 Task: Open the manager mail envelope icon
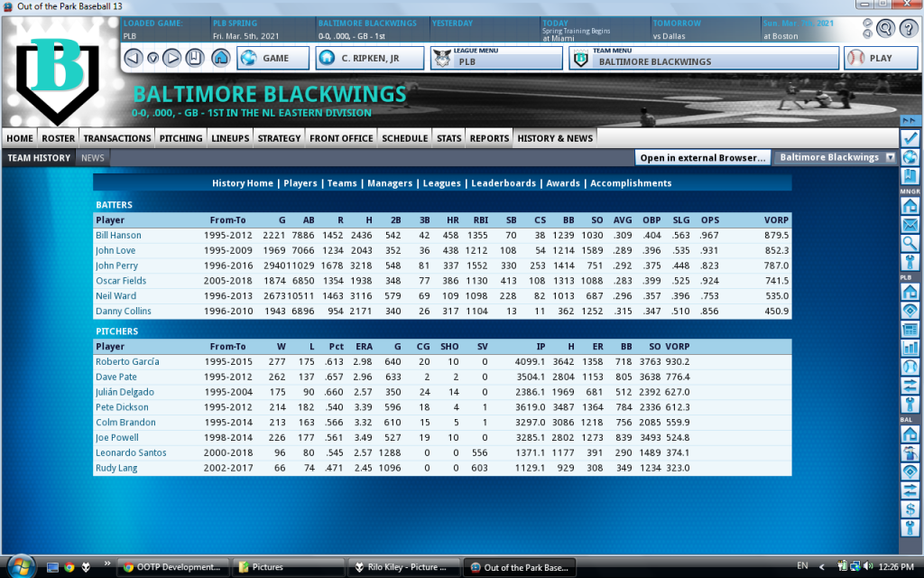(910, 225)
